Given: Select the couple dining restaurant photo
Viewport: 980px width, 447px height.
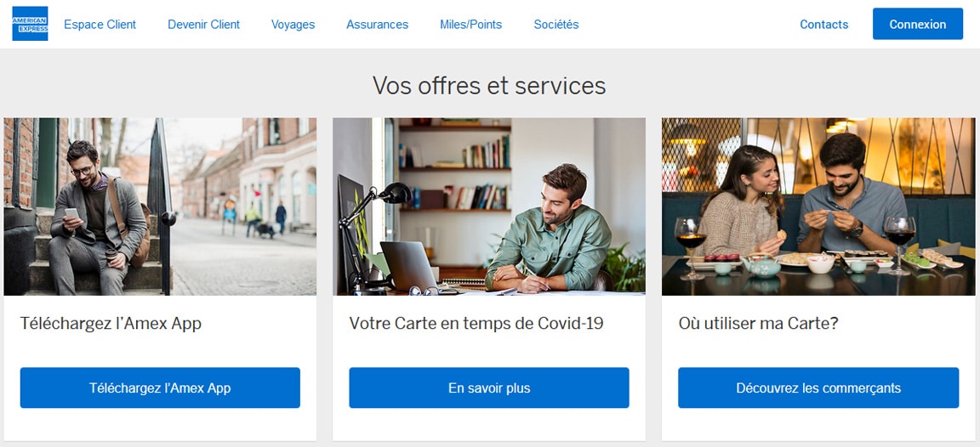Looking at the screenshot, I should (x=818, y=207).
